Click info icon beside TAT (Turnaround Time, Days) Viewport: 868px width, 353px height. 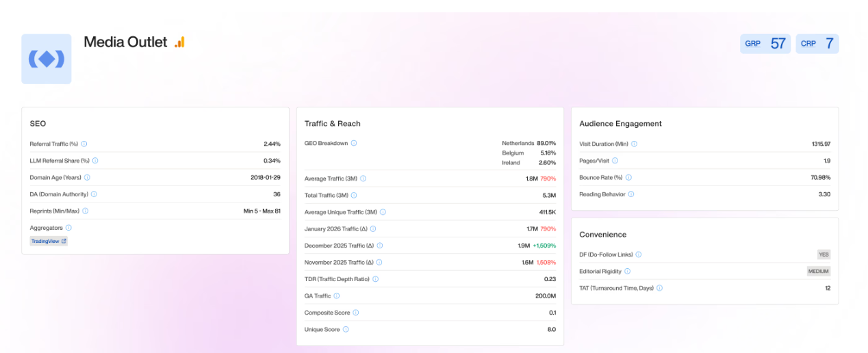click(660, 288)
